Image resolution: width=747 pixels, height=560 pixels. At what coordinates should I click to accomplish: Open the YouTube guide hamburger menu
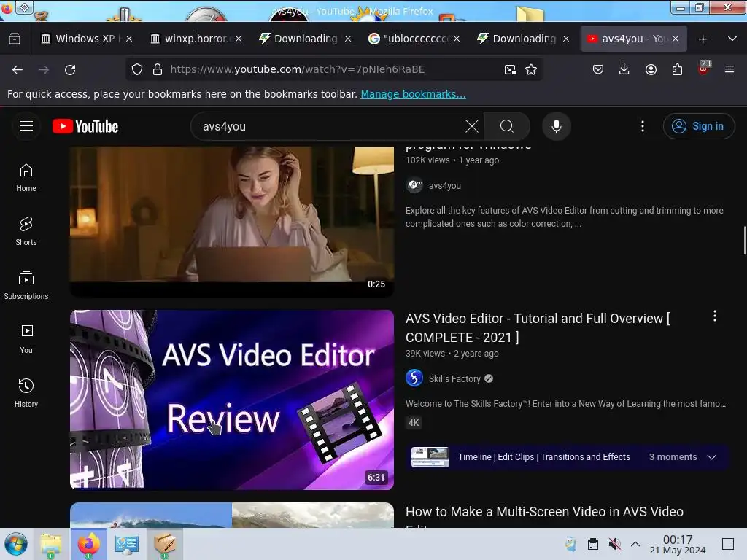click(x=26, y=126)
